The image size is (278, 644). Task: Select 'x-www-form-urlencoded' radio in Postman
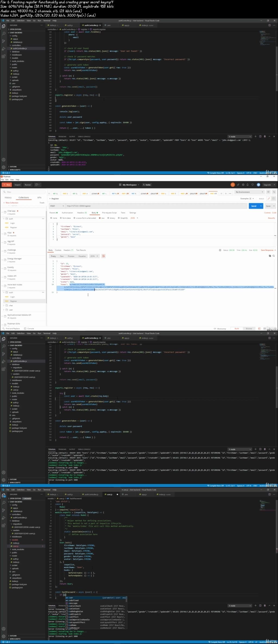point(74,218)
